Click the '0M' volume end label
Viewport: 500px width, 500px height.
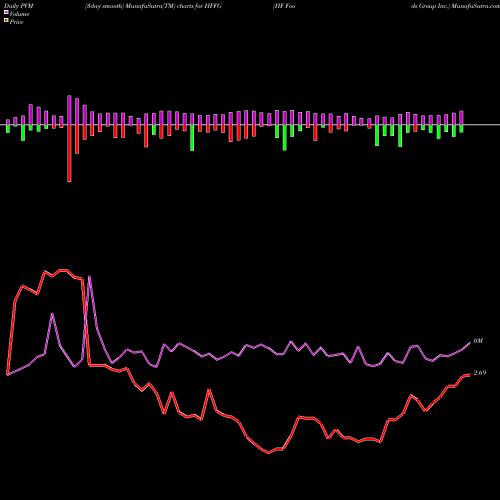[478, 341]
